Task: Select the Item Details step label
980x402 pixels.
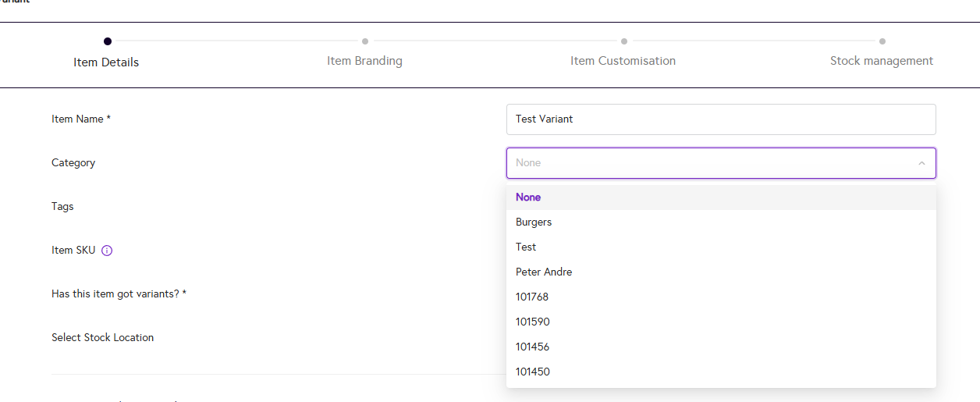Action: 106,62
